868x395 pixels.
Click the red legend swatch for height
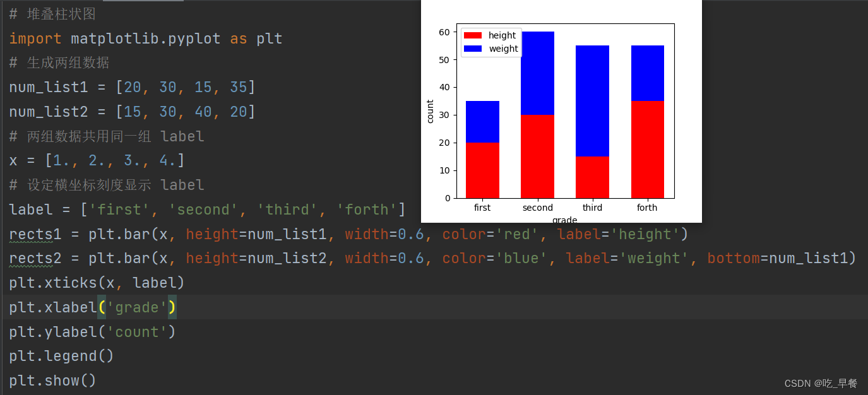pyautogui.click(x=473, y=35)
